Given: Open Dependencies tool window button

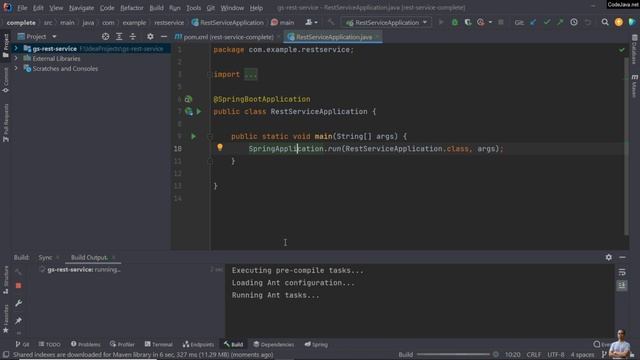Looking at the screenshot, I should coord(273,344).
